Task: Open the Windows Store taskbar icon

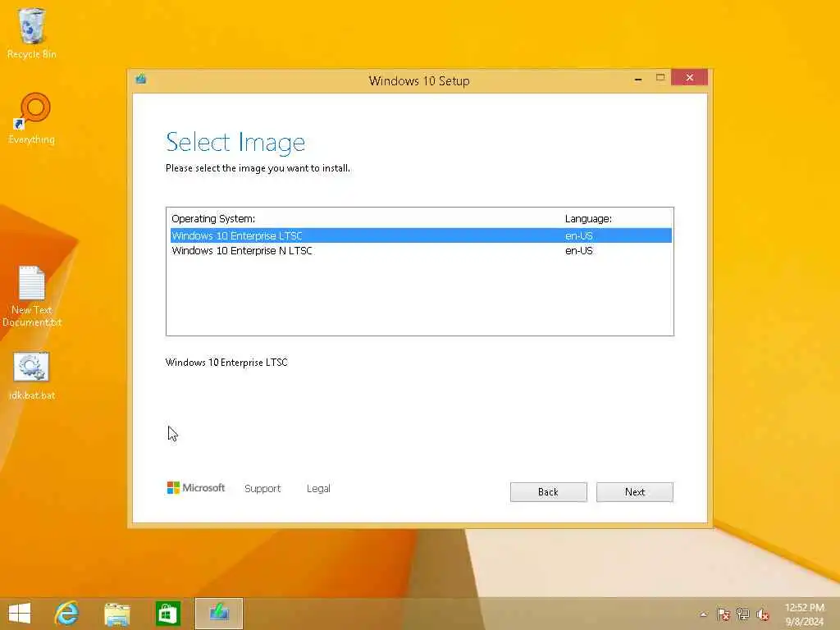Action: [167, 614]
